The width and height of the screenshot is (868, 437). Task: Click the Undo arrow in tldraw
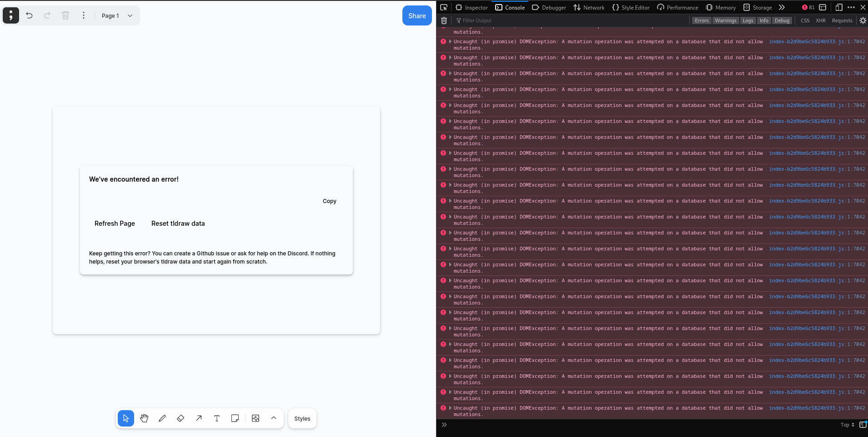29,15
